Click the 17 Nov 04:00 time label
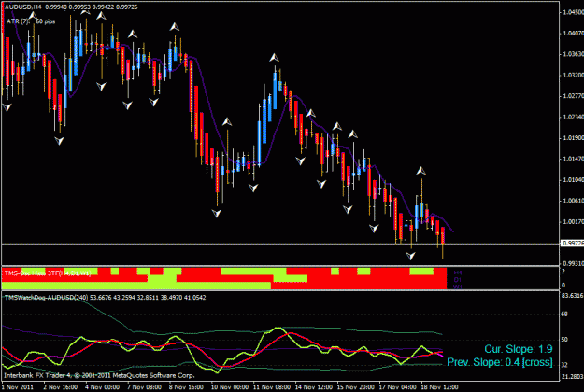 (x=397, y=387)
